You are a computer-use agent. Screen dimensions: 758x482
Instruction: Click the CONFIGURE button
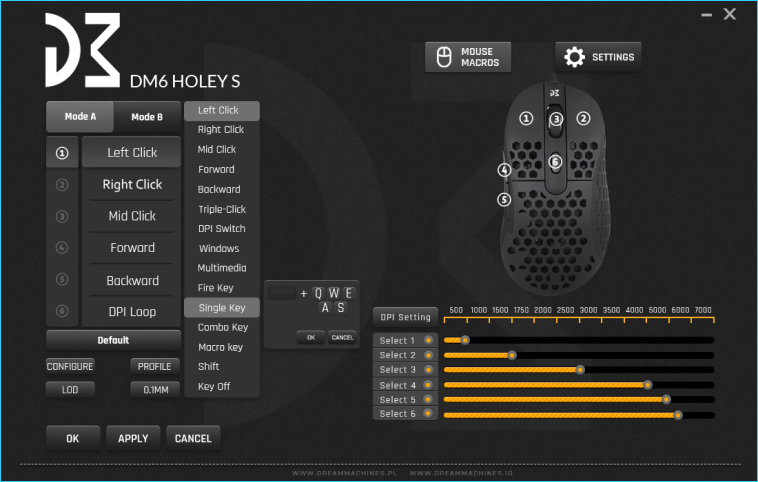70,366
